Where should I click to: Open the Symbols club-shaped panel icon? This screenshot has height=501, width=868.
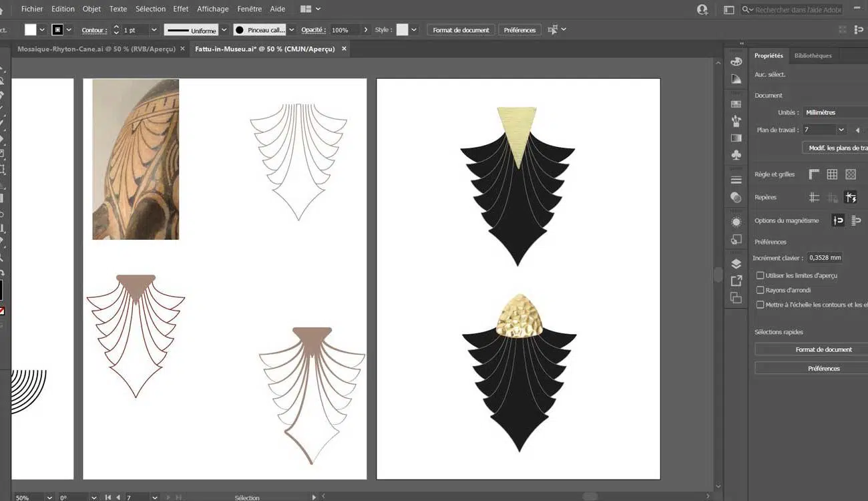point(736,155)
